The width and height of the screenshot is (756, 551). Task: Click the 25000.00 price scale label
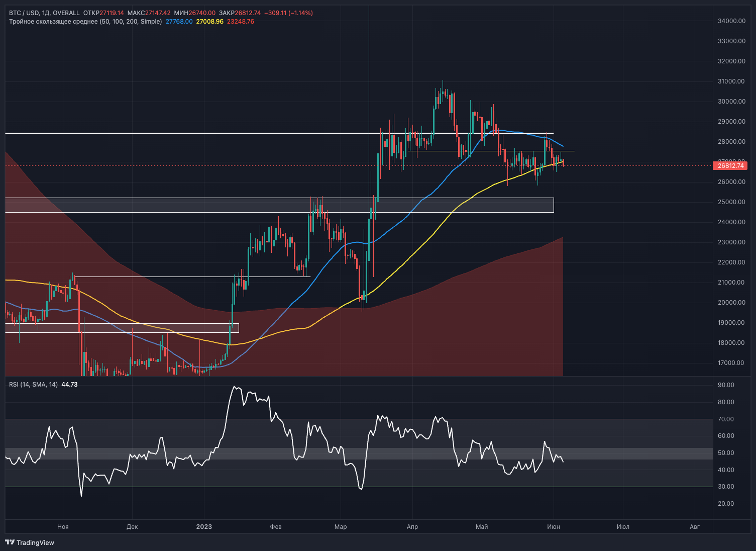tap(731, 202)
